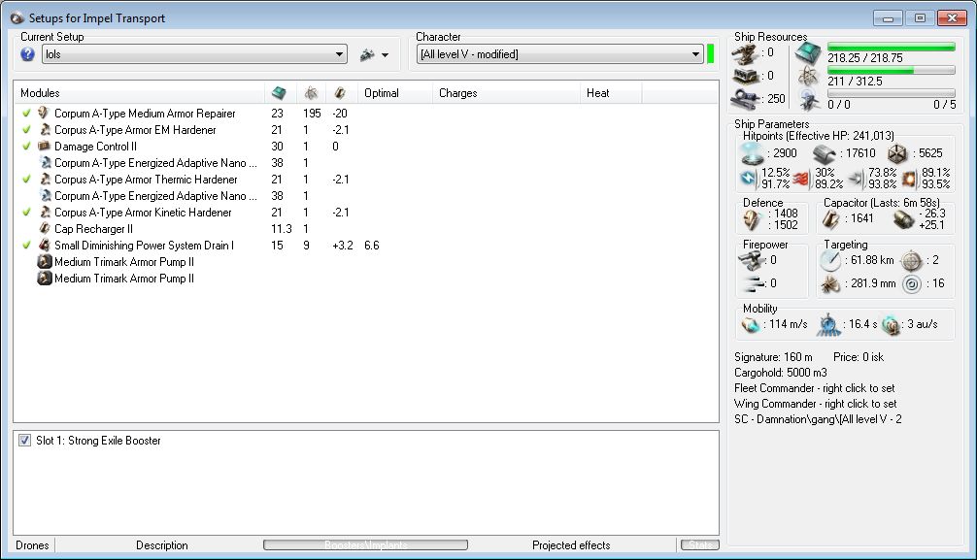Toggle Corpus A-Type Armor Thermic Hardener checkmark
The width and height of the screenshot is (977, 560).
tap(26, 180)
